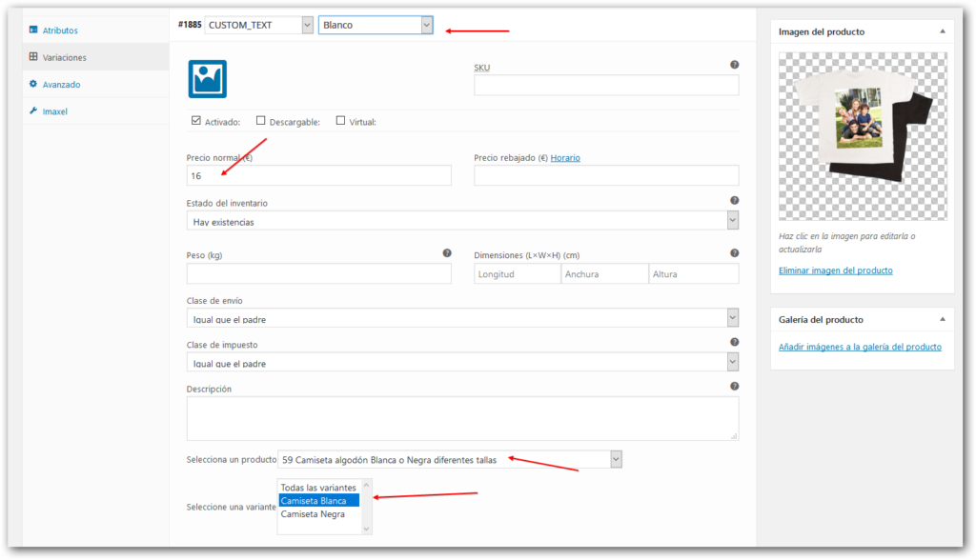This screenshot has width=976, height=560.
Task: Click the Precio rebajado input field
Action: click(606, 175)
